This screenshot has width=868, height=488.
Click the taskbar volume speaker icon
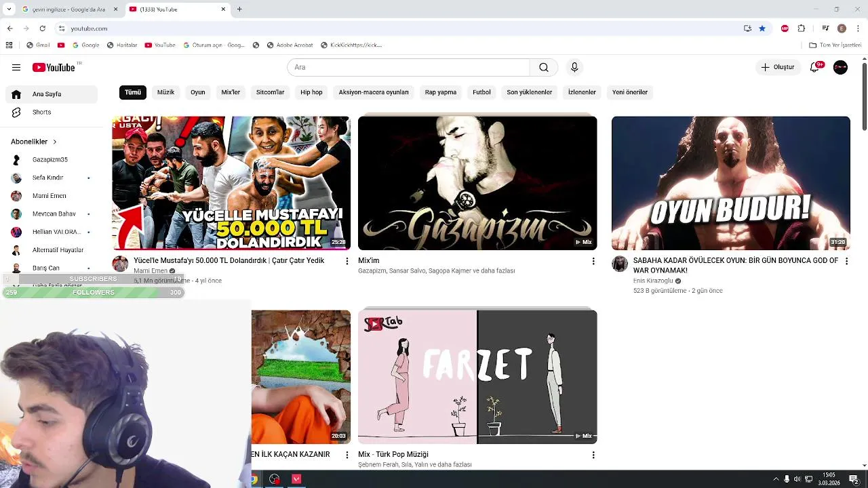(797, 479)
